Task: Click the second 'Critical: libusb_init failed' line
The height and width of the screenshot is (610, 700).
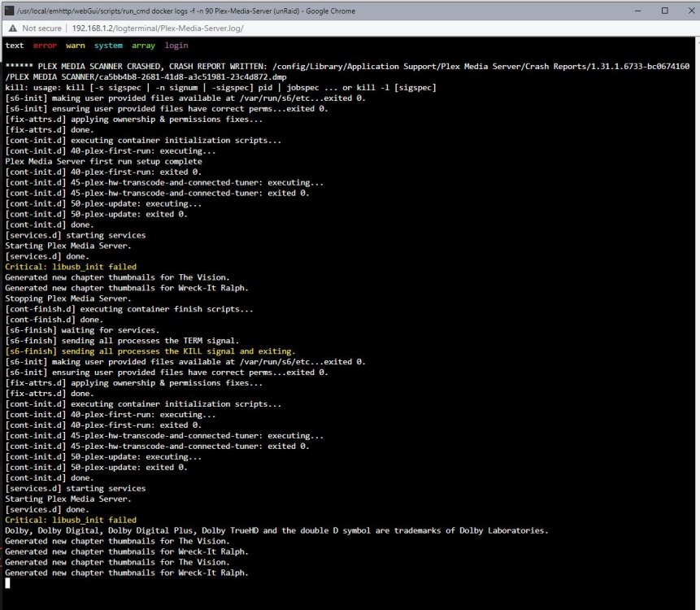Action: point(71,520)
